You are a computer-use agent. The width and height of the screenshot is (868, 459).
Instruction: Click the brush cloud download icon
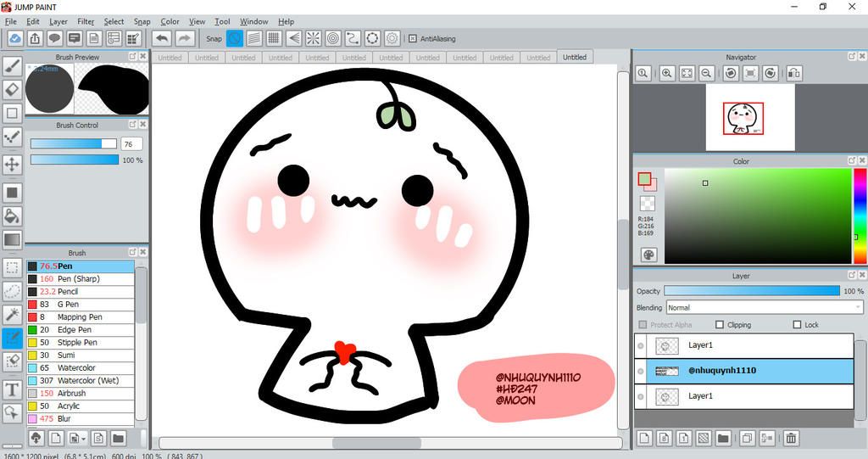point(36,438)
